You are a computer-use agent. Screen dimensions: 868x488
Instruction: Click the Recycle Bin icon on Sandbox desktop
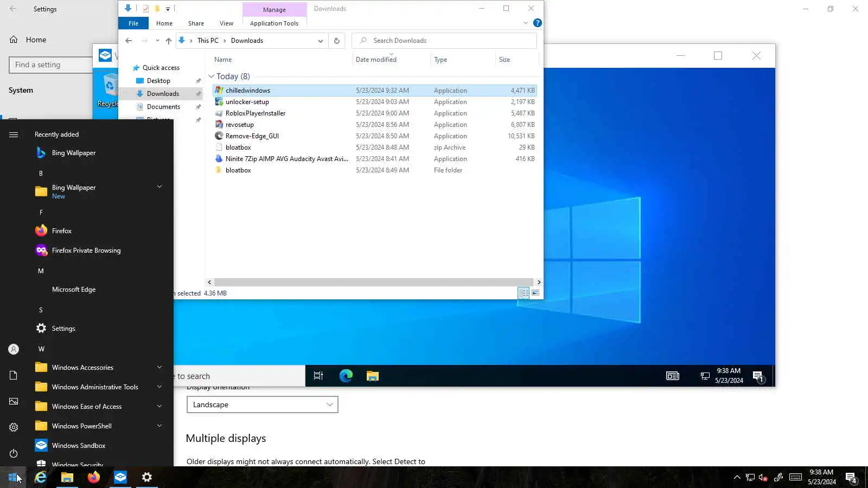pos(110,90)
